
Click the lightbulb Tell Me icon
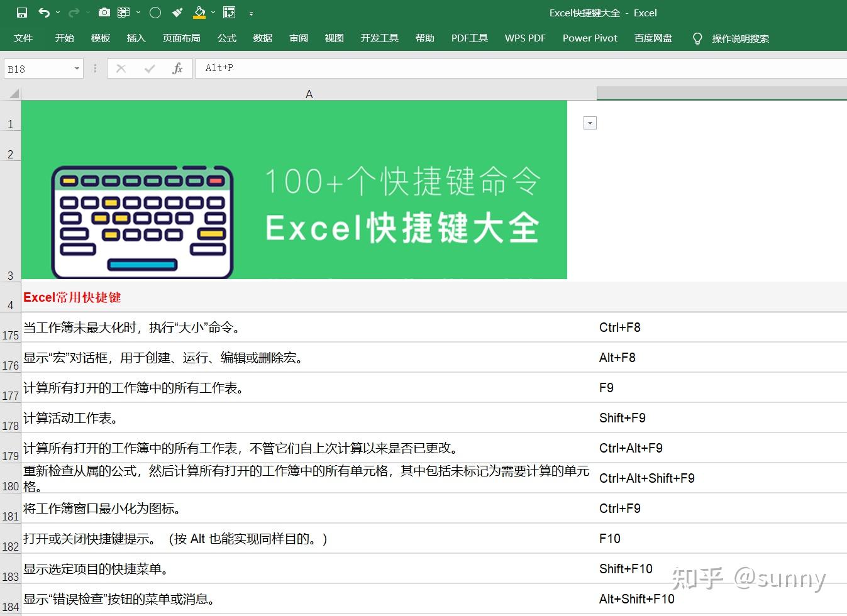coord(697,39)
